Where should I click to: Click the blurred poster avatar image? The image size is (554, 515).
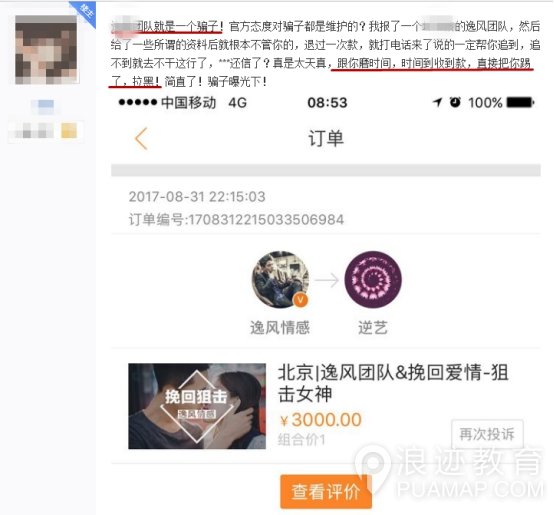(x=46, y=50)
